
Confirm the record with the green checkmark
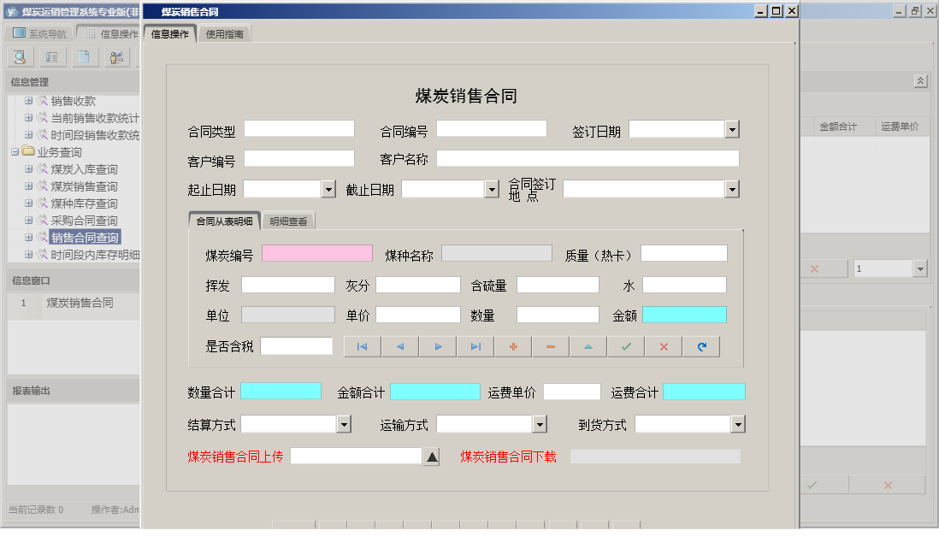point(625,346)
